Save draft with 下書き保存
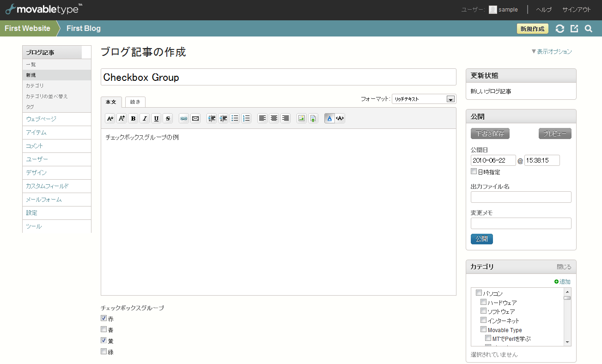The height and width of the screenshot is (364, 602). point(490,133)
